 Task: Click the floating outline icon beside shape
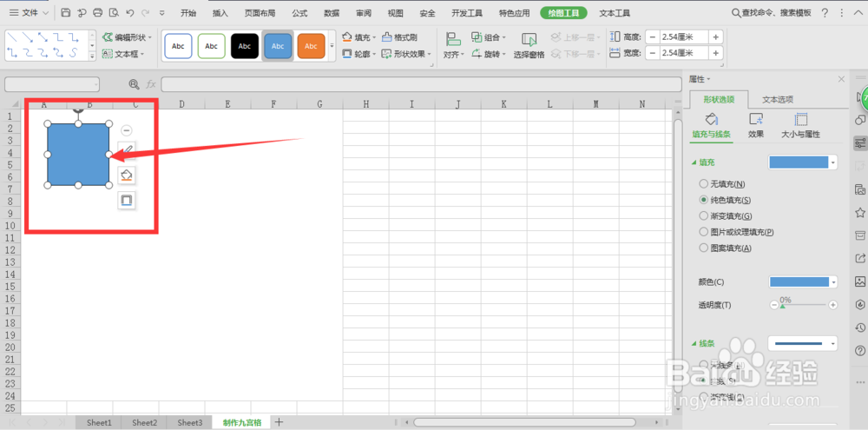127,200
